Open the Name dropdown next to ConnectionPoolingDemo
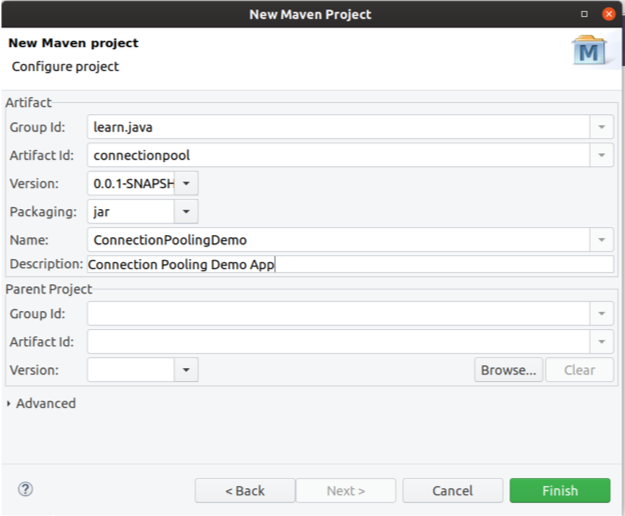Screen dimensions: 625x516 [x=601, y=240]
